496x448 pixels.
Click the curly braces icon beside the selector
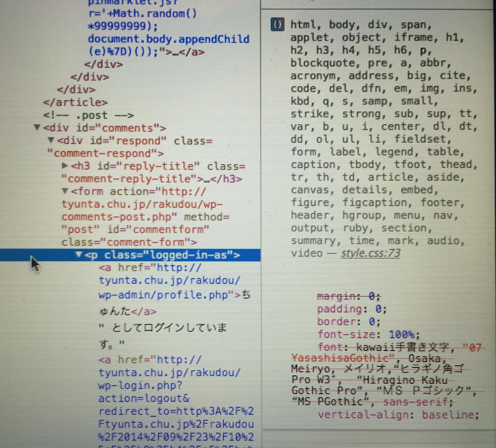tap(277, 24)
